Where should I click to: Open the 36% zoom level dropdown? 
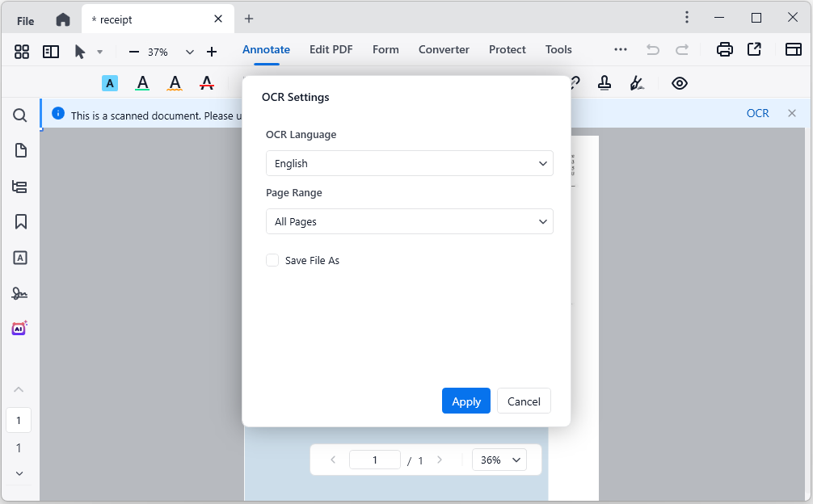coord(499,460)
